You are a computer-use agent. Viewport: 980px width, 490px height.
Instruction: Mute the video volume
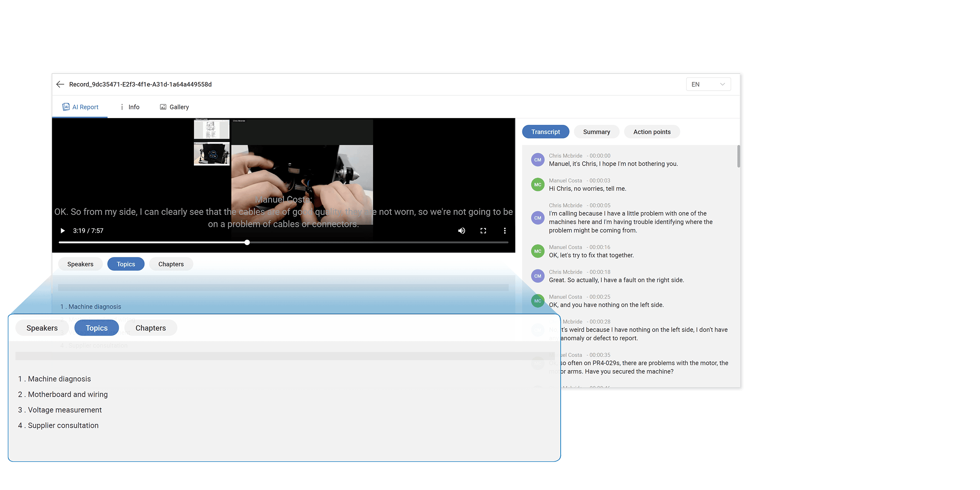[461, 231]
